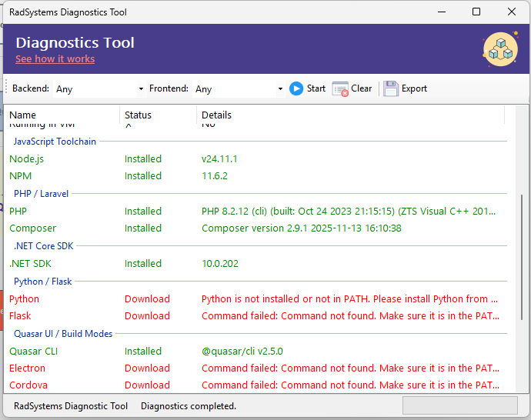Open the Backend dropdown

pyautogui.click(x=99, y=89)
